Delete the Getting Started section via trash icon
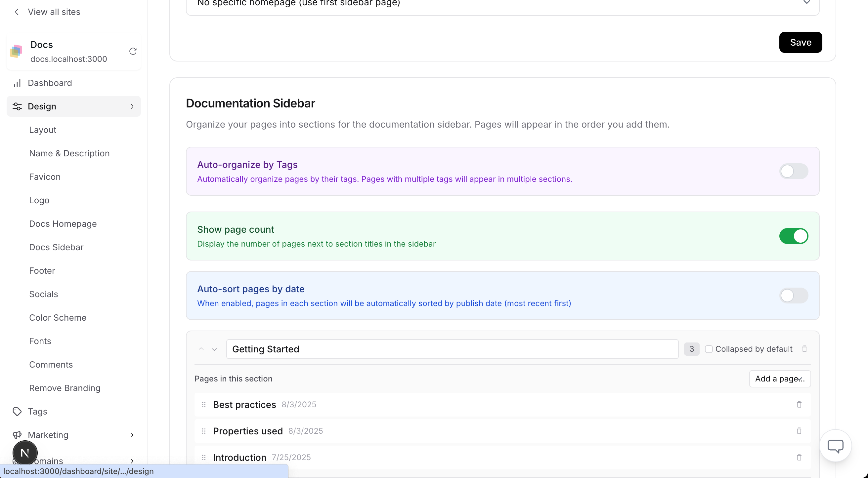This screenshot has height=478, width=868. pyautogui.click(x=804, y=349)
